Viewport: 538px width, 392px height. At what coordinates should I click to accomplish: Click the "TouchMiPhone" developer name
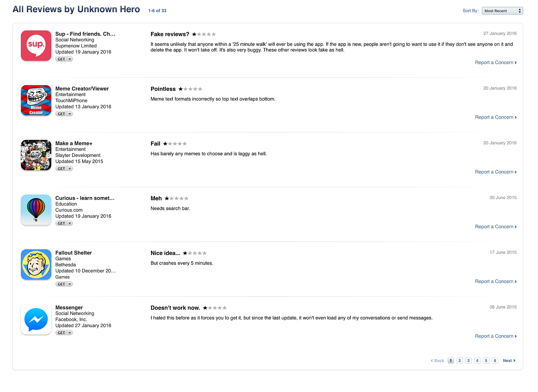(x=71, y=101)
